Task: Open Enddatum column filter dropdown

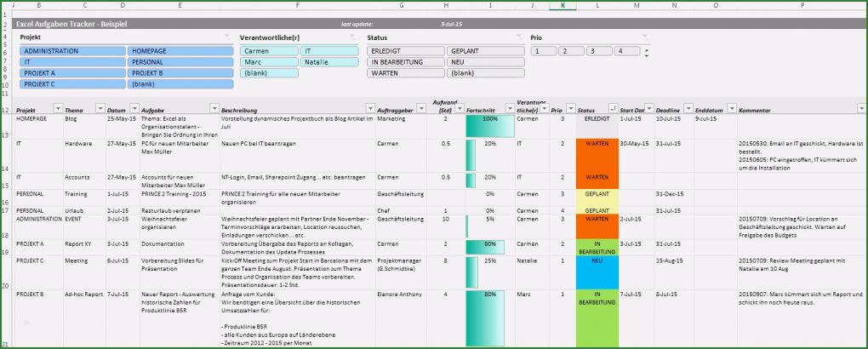Action: pos(732,108)
